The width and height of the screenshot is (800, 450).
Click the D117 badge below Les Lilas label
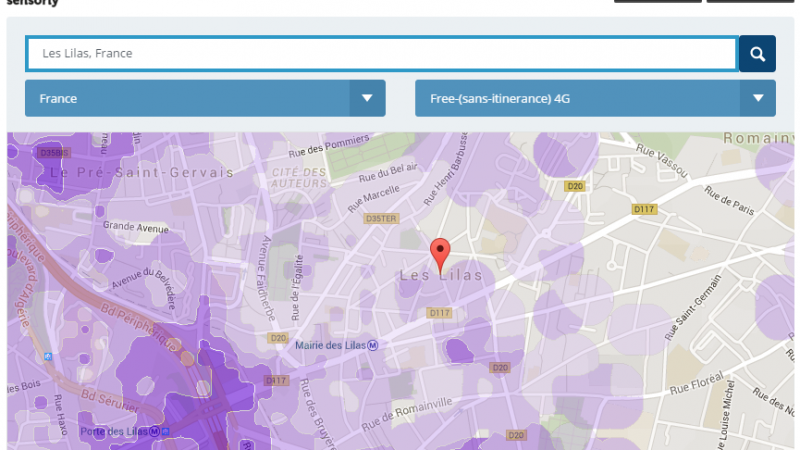click(440, 313)
